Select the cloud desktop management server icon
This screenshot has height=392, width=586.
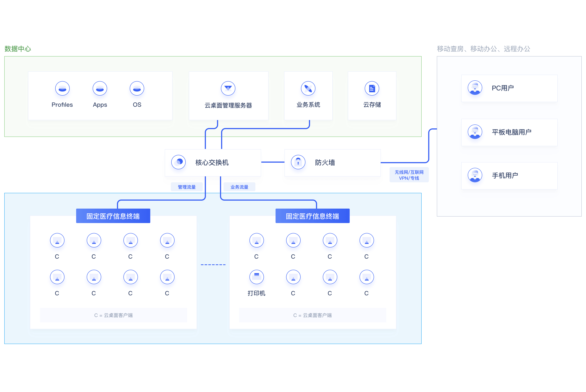coord(228,89)
